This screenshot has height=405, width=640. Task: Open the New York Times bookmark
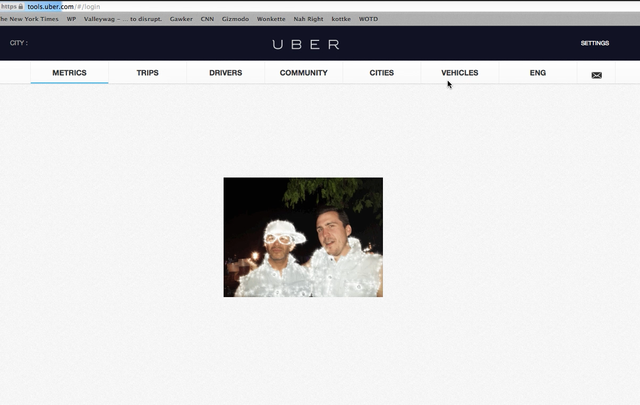click(x=29, y=19)
